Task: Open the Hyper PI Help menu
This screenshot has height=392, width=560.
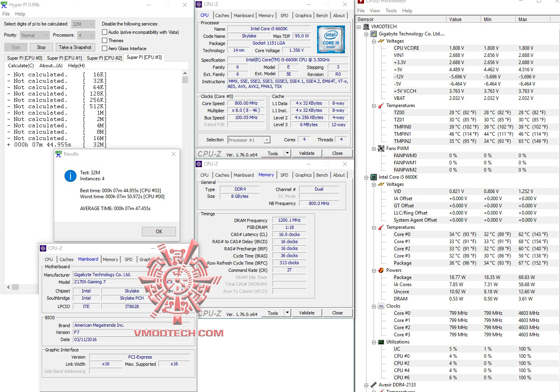Action: click(x=20, y=14)
